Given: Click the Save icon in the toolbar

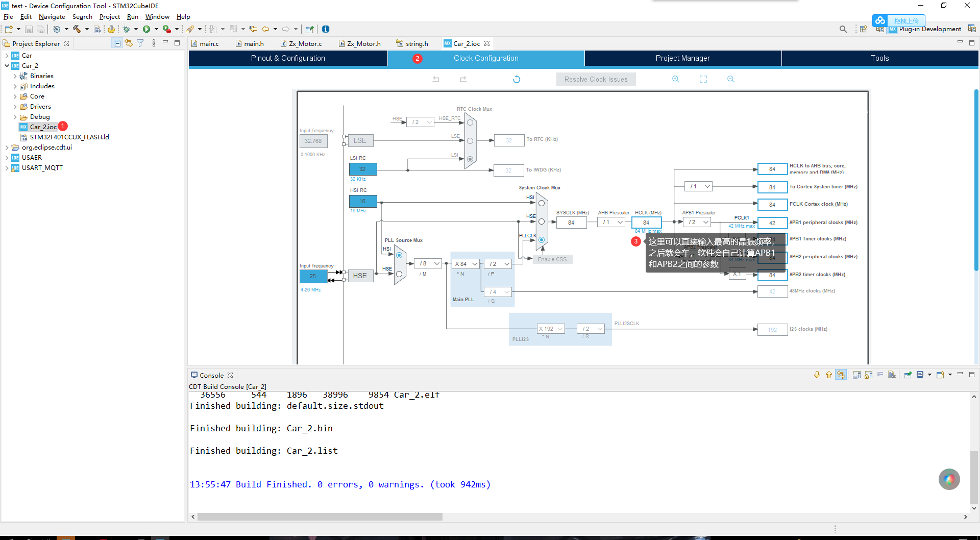Looking at the screenshot, I should [x=29, y=29].
